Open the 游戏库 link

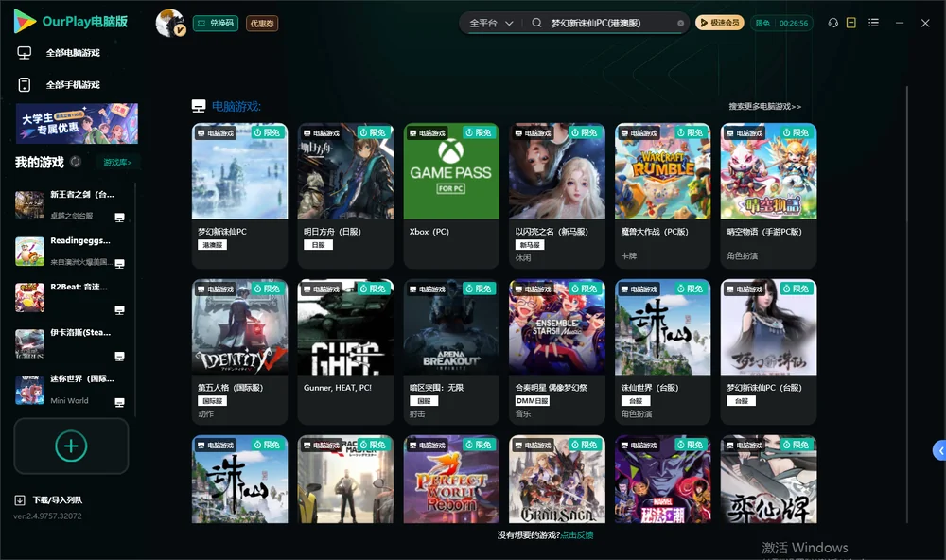pyautogui.click(x=117, y=163)
